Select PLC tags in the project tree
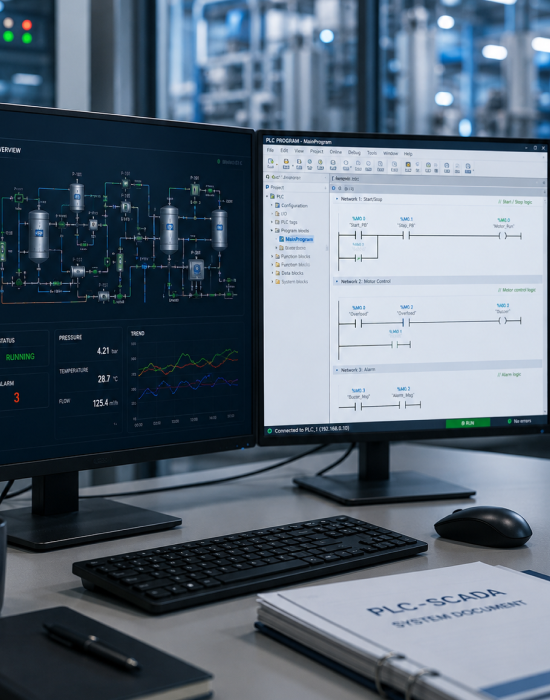The width and height of the screenshot is (550, 700). click(289, 222)
